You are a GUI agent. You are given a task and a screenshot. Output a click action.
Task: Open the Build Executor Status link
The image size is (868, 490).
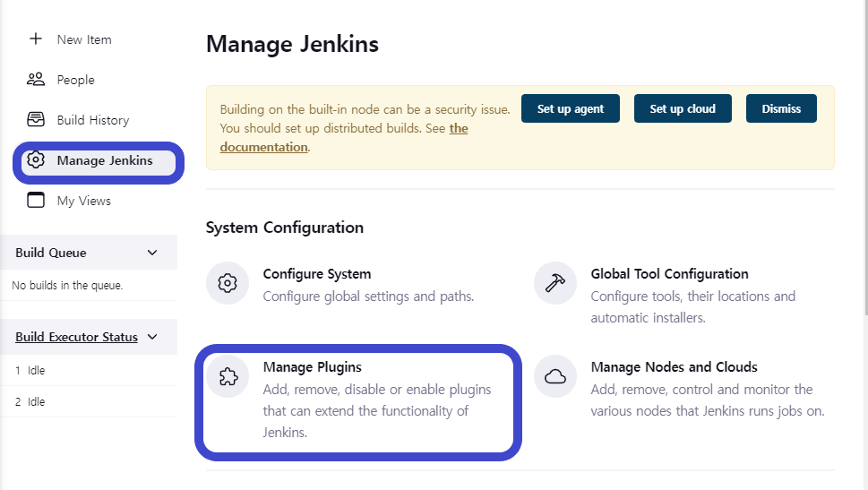coord(76,337)
